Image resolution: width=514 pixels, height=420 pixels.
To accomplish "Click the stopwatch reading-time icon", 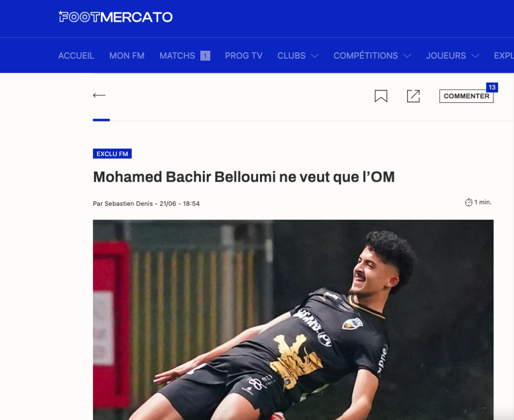I will coord(468,202).
